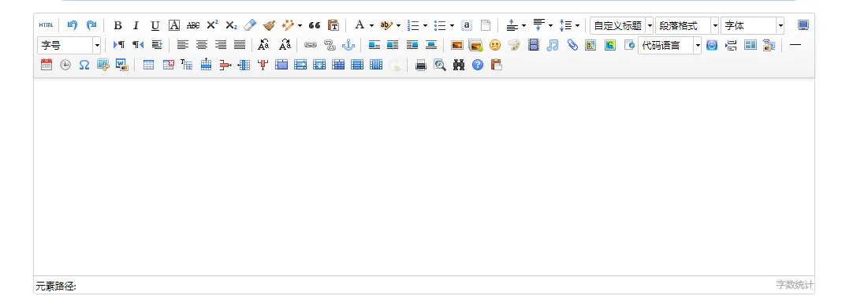The width and height of the screenshot is (868, 307).
Task: Toggle blockquote formatting
Action: (315, 25)
